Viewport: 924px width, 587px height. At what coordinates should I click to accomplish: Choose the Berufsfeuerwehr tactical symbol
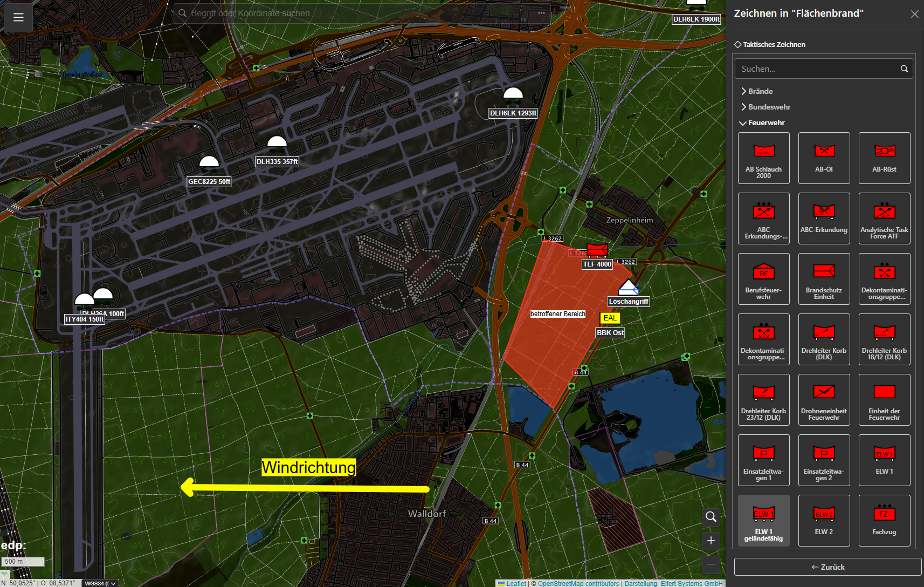pos(763,278)
